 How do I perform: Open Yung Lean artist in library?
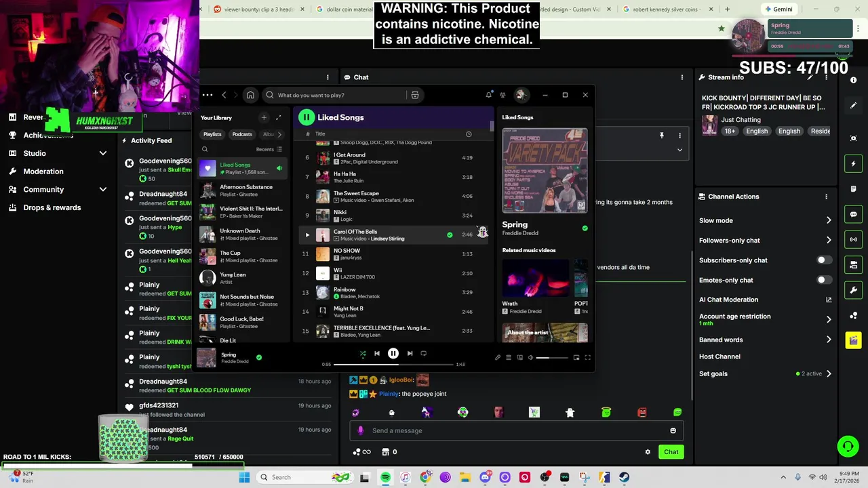[x=241, y=278]
